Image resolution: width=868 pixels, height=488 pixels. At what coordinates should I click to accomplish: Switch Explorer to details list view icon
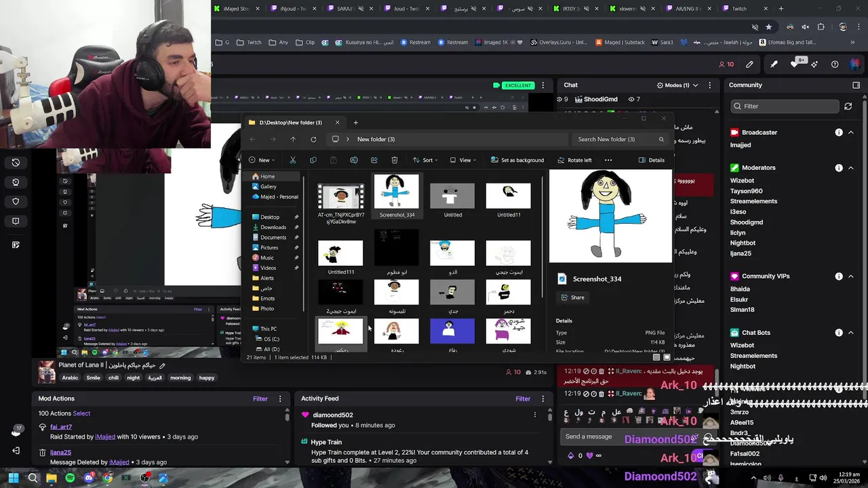click(656, 357)
